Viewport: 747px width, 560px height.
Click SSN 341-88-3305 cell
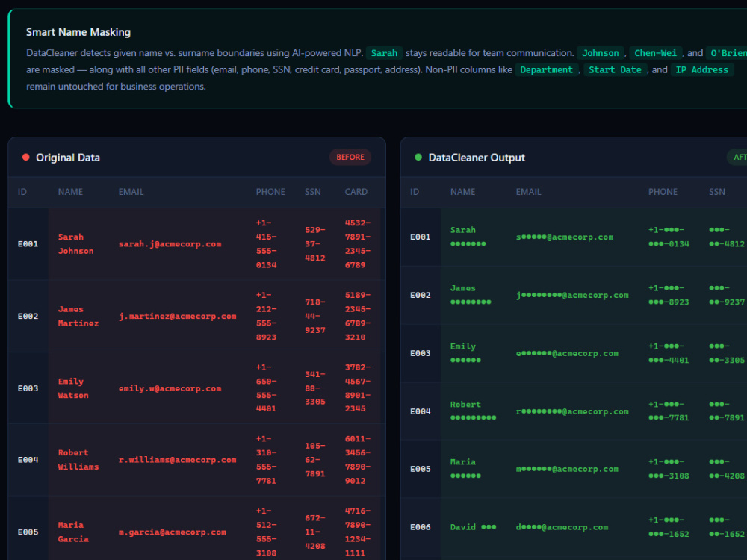coord(315,388)
